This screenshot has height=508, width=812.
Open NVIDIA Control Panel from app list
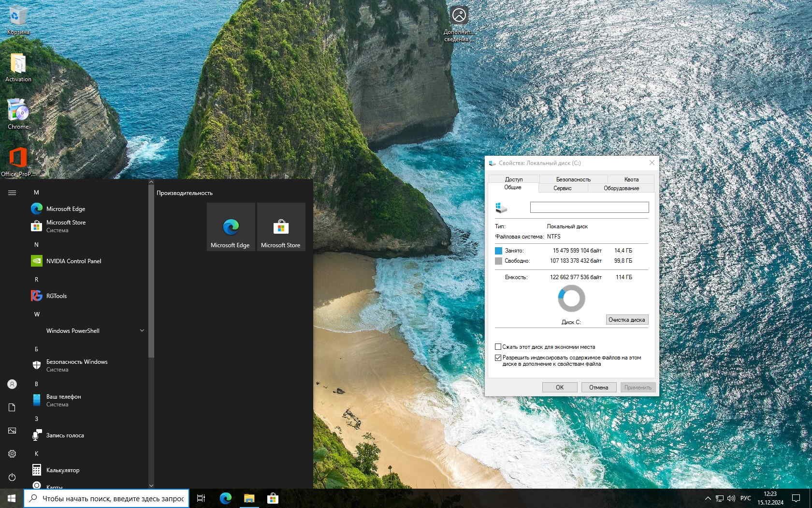[73, 261]
